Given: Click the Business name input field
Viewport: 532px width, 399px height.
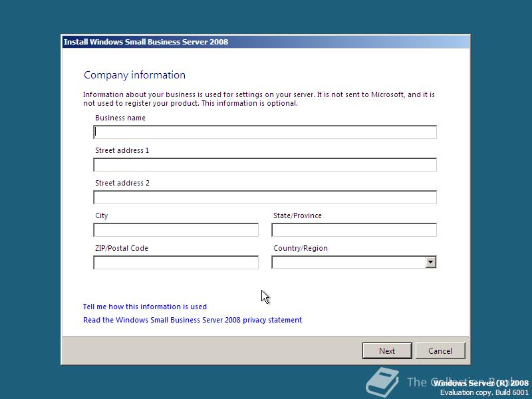Looking at the screenshot, I should pos(265,132).
